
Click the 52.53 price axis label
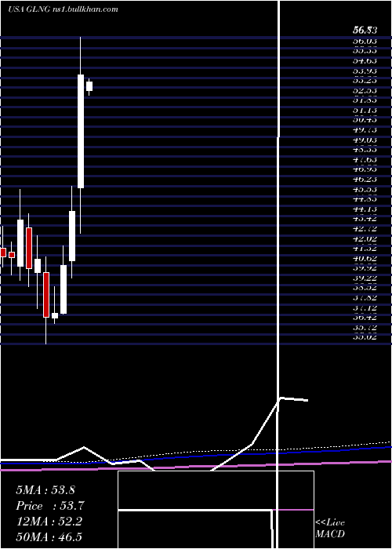pyautogui.click(x=365, y=90)
